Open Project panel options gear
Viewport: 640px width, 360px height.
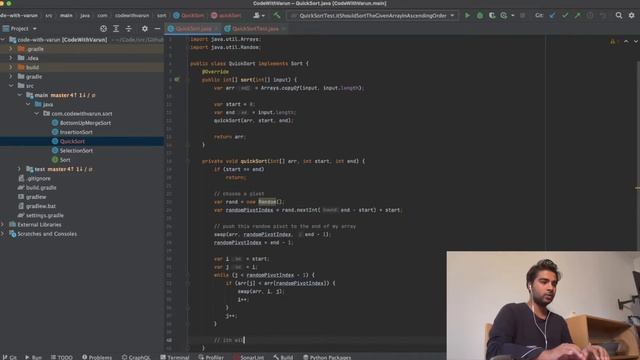144,29
